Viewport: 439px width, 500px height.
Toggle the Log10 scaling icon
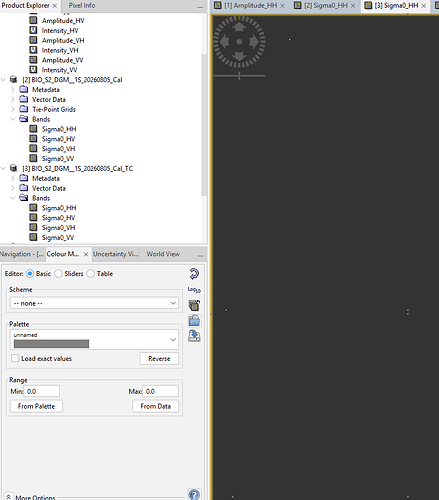coord(194,290)
